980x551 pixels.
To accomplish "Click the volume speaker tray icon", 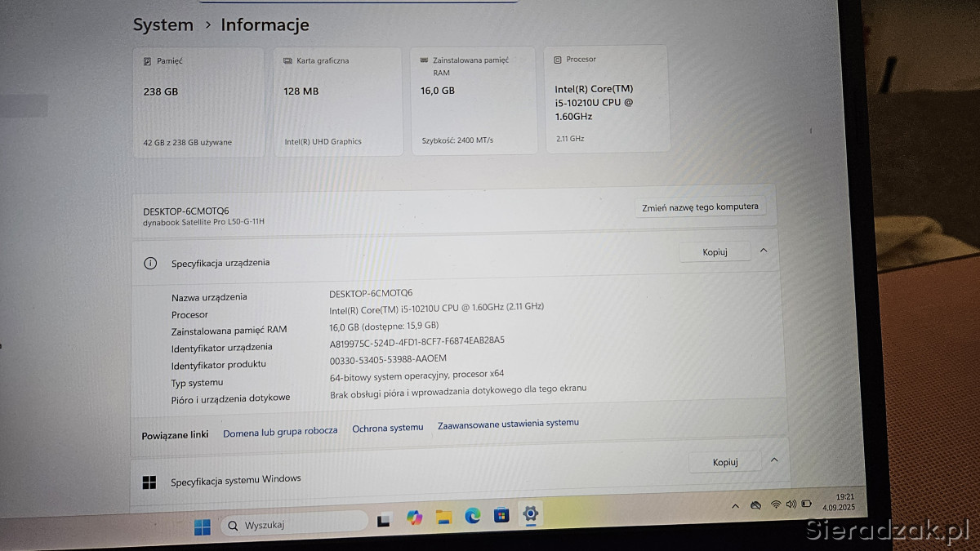I will tap(791, 504).
